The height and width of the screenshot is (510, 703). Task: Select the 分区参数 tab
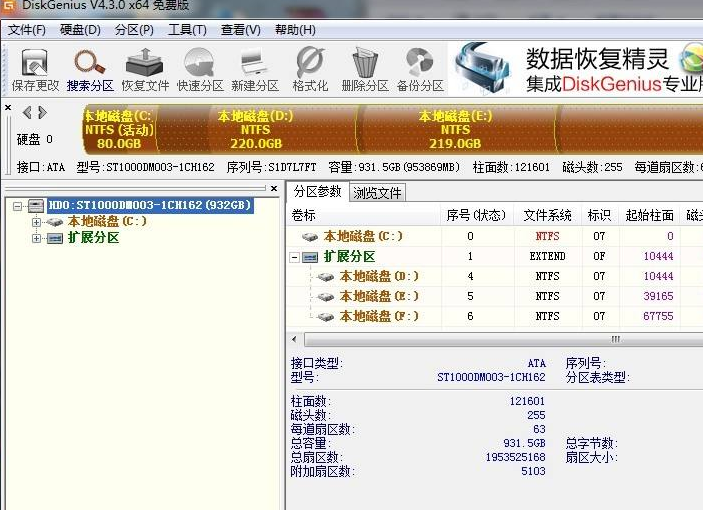pos(318,192)
